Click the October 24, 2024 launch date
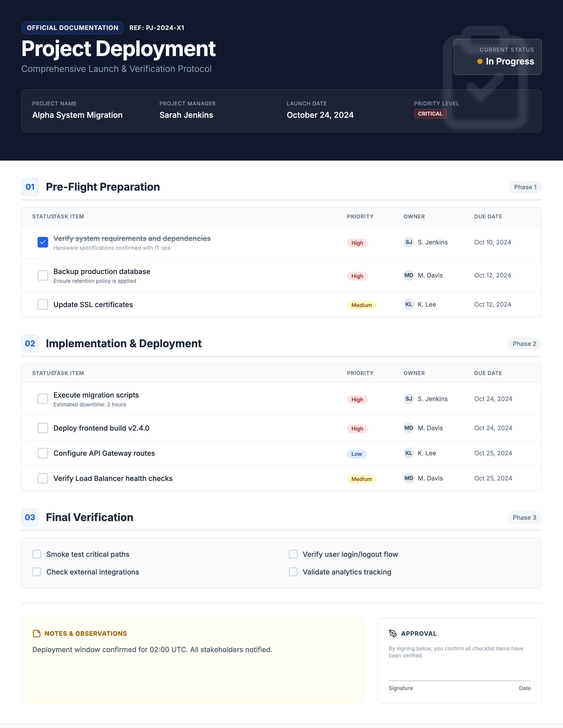The width and height of the screenshot is (563, 728). [320, 115]
